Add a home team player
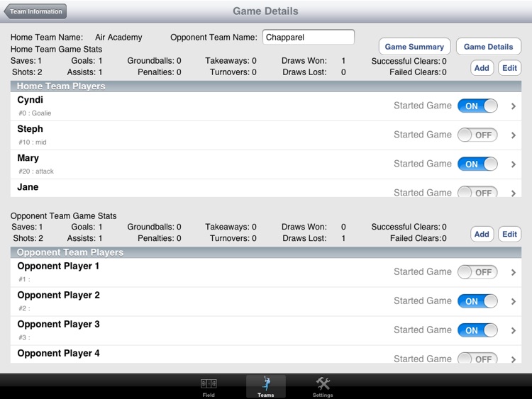This screenshot has width=532, height=399. [482, 68]
